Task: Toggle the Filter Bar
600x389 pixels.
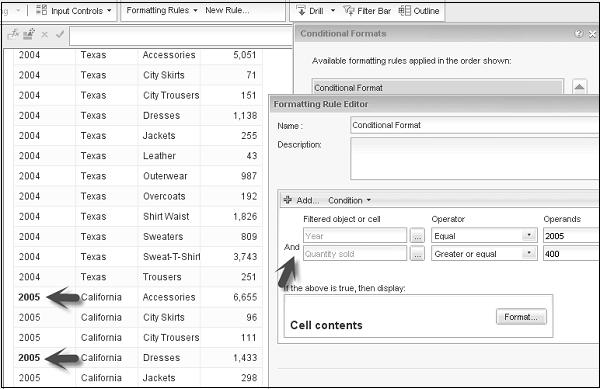Action: pos(367,11)
